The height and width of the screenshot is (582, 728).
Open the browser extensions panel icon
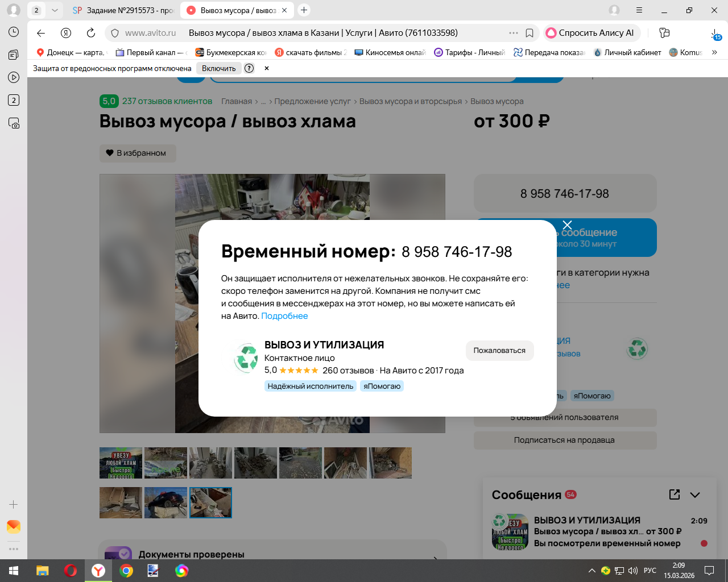664,33
